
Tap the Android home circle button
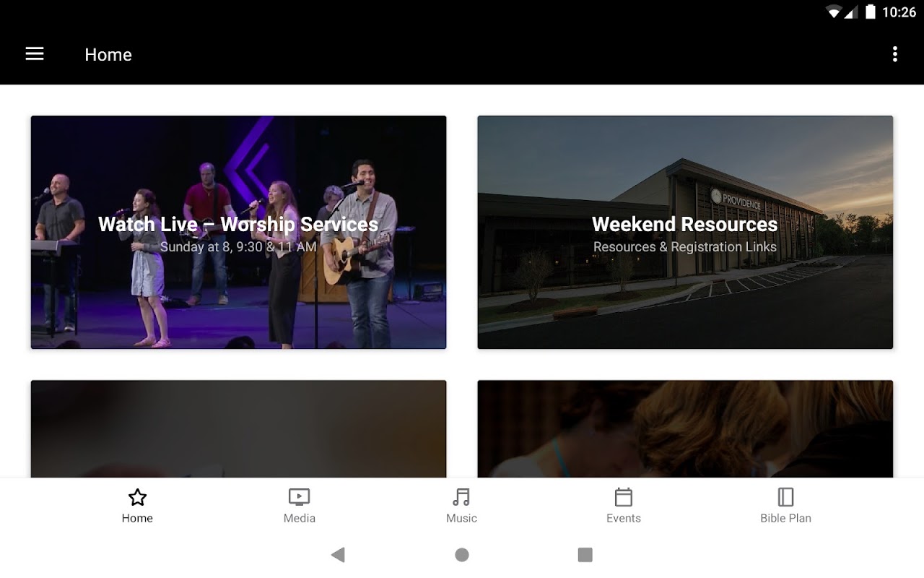(462, 555)
